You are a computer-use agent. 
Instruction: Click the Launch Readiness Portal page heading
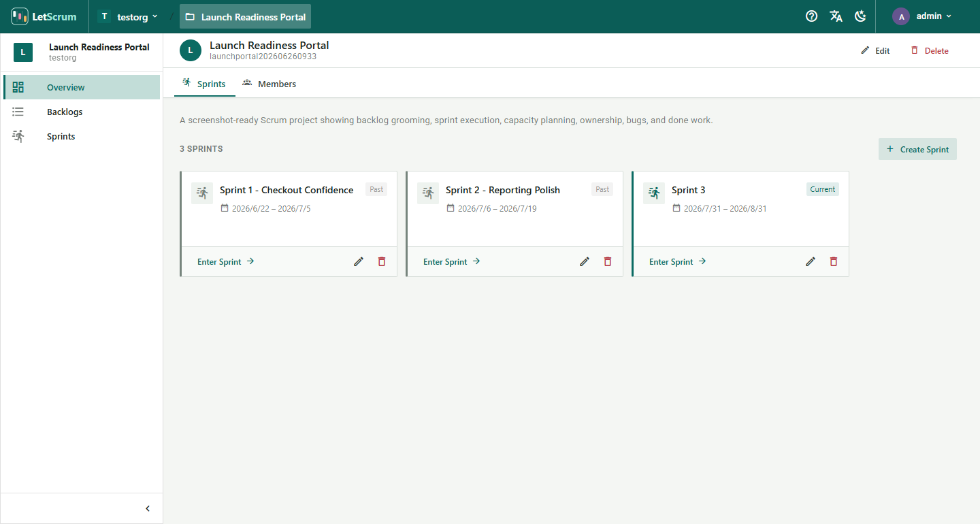click(x=269, y=45)
